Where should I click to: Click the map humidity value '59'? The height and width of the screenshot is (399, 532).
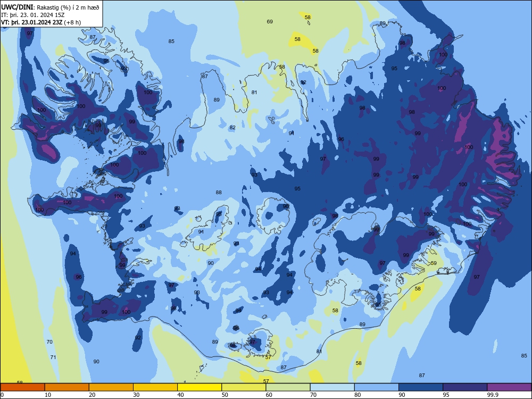click(x=434, y=263)
